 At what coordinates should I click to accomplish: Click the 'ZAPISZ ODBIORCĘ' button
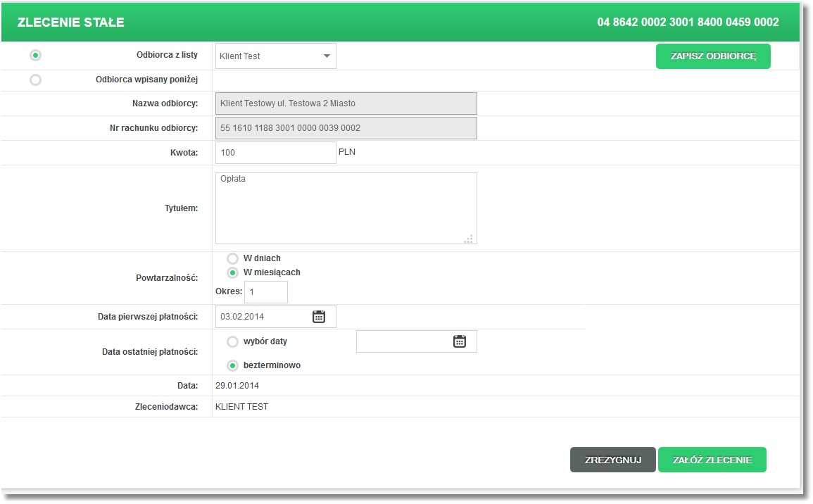[713, 56]
